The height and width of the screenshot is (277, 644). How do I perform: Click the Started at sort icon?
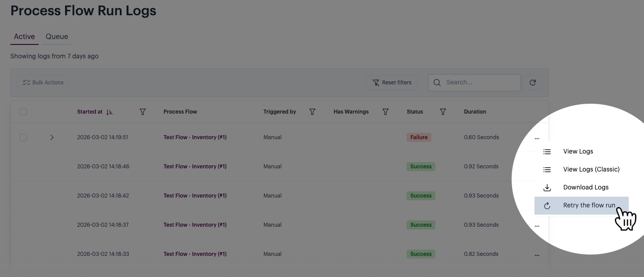click(x=110, y=112)
